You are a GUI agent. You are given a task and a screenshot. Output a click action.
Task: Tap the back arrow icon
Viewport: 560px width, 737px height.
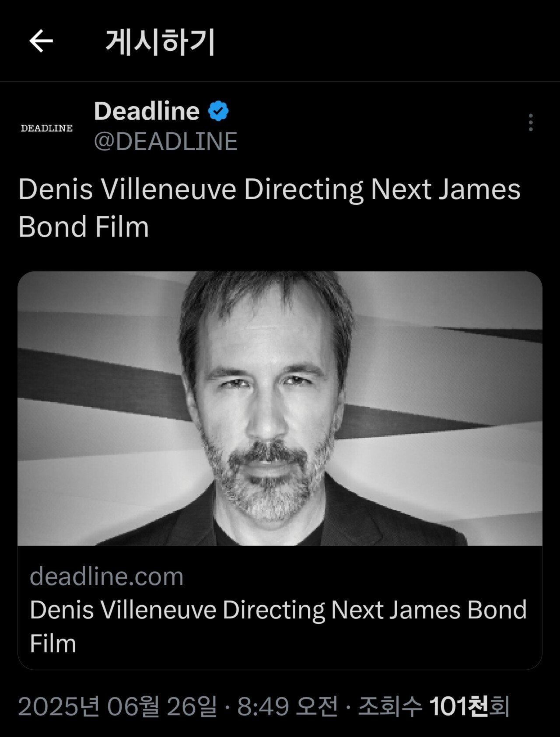pos(41,41)
